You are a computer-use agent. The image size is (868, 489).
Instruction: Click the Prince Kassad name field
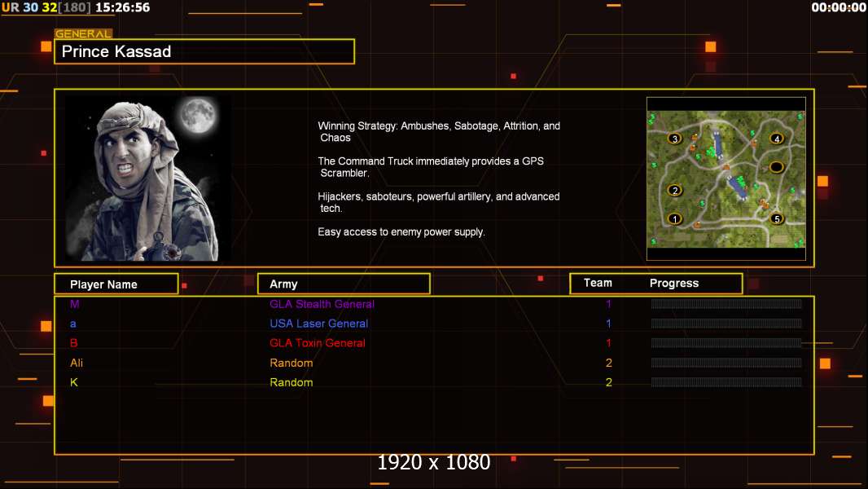pyautogui.click(x=204, y=51)
